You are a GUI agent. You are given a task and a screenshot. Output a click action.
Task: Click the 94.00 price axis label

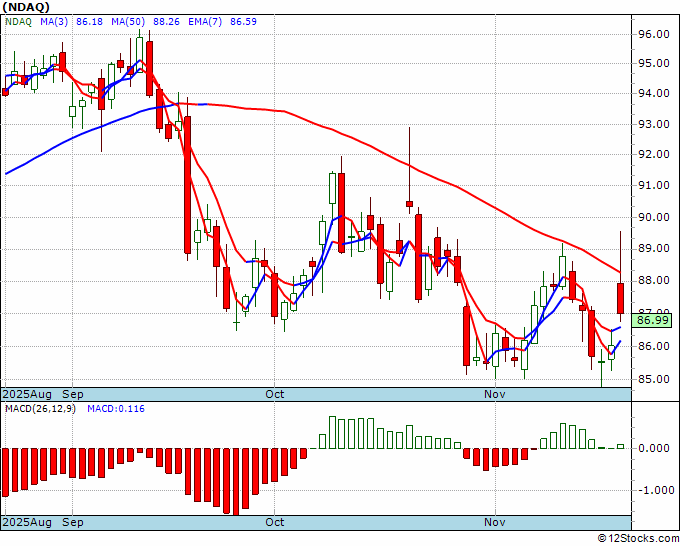point(654,93)
